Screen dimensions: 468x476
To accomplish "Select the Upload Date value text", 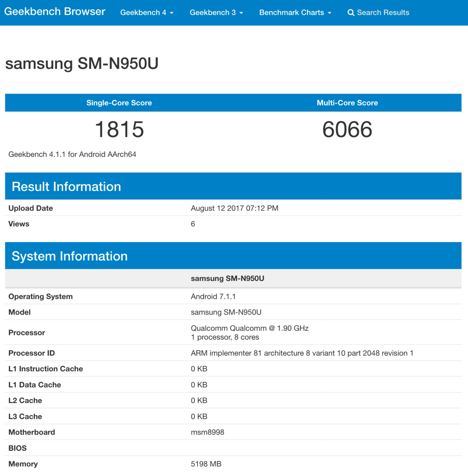I will (234, 208).
